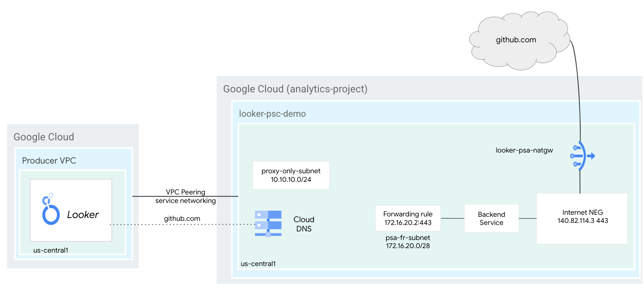Click the Producer VPC title
Image resolution: width=644 pixels, height=288 pixels.
coord(49,161)
